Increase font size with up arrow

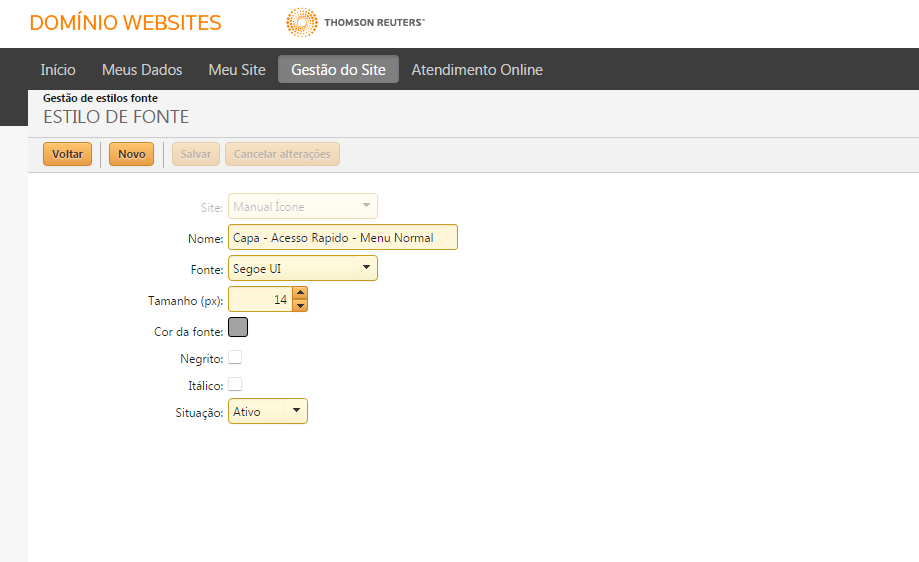[300, 293]
